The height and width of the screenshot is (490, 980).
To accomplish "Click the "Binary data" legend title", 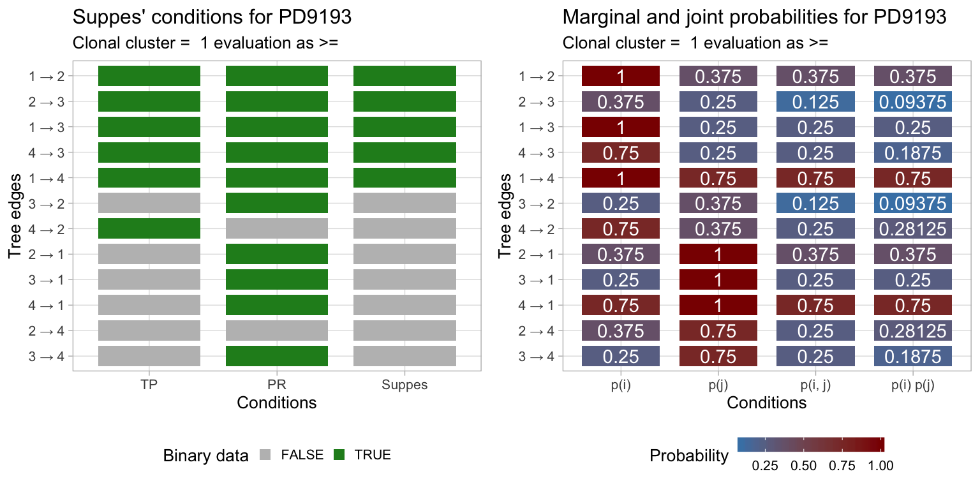I will point(205,456).
